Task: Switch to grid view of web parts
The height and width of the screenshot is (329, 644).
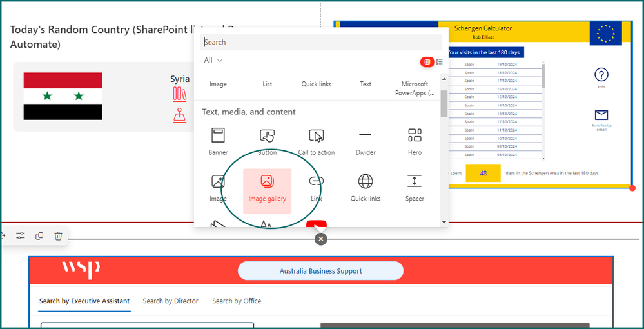Action: pos(427,62)
